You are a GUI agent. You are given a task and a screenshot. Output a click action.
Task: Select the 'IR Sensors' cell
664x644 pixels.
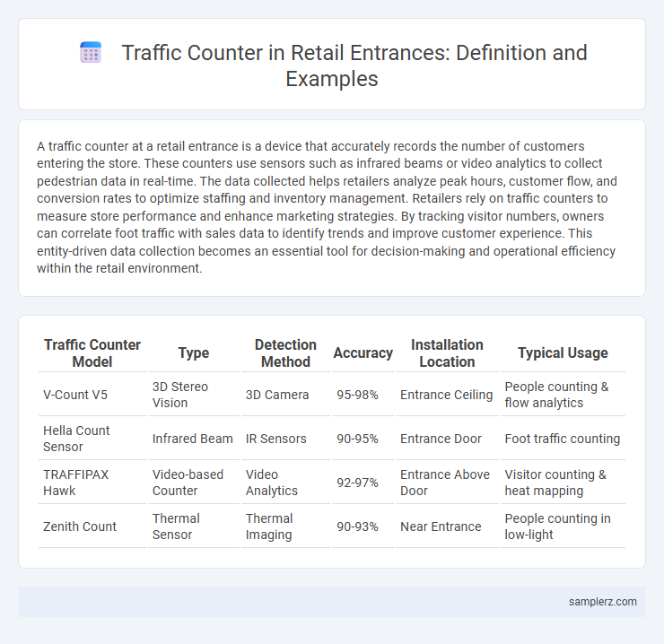pyautogui.click(x=285, y=439)
